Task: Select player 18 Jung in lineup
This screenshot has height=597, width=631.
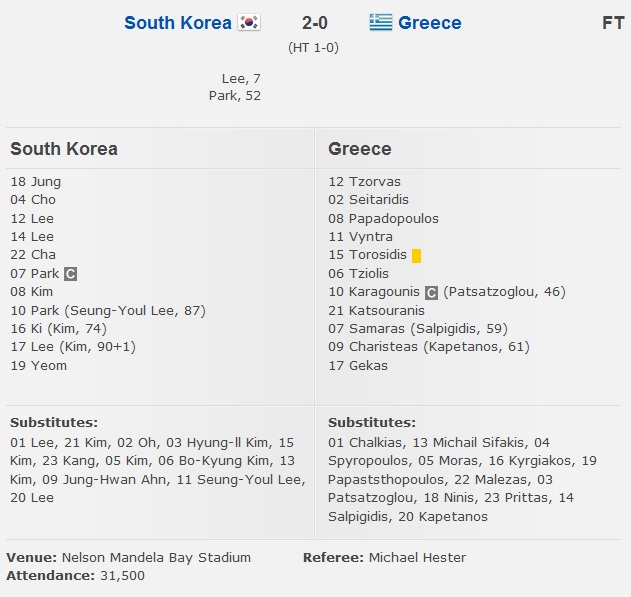Action: tap(36, 182)
